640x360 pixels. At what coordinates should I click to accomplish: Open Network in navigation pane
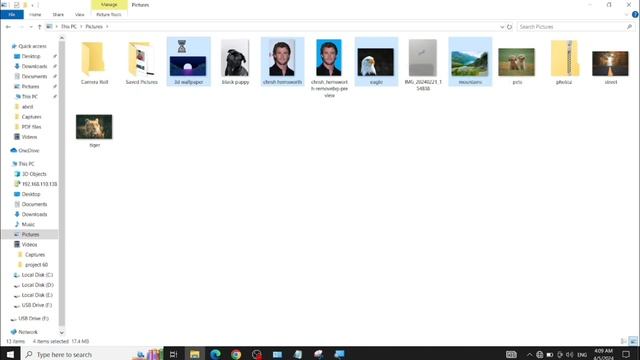pyautogui.click(x=24, y=332)
